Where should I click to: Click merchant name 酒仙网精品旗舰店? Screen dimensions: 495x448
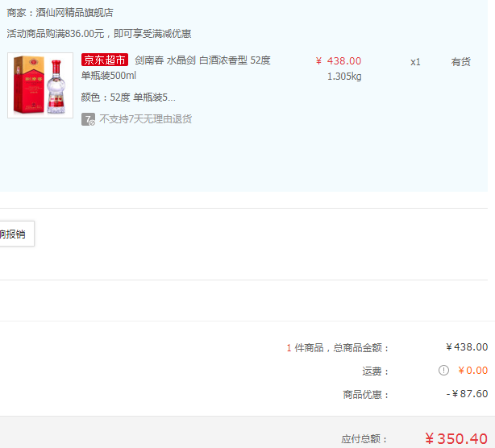click(x=74, y=13)
